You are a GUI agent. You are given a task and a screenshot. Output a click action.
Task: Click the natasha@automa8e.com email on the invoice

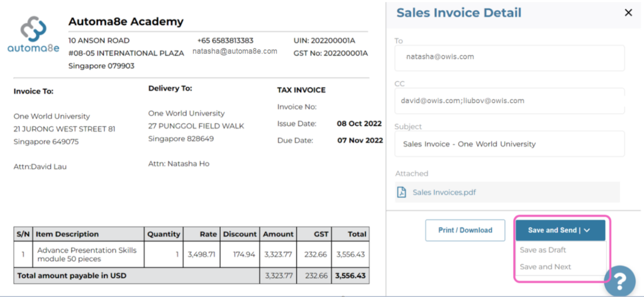pyautogui.click(x=235, y=52)
